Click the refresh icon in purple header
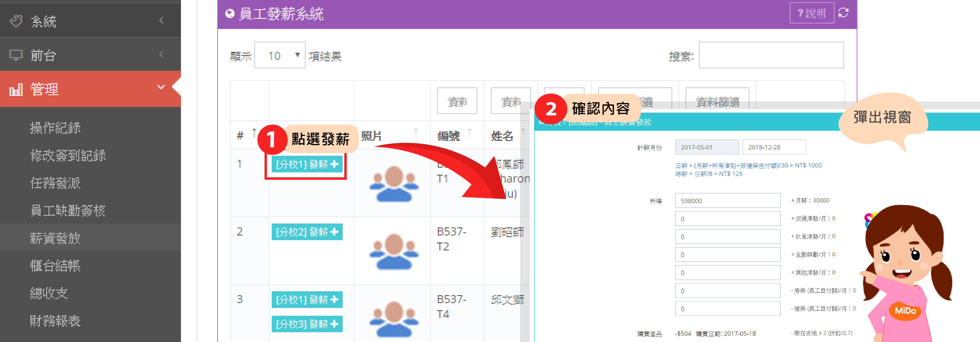980x342 pixels. click(x=843, y=13)
